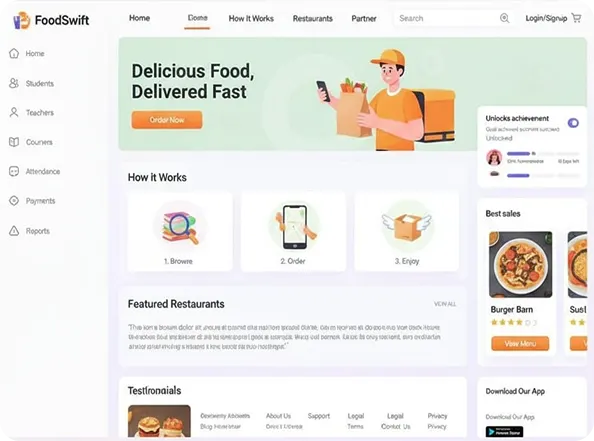594x441 pixels.
Task: Click into the Search input field
Action: point(447,18)
